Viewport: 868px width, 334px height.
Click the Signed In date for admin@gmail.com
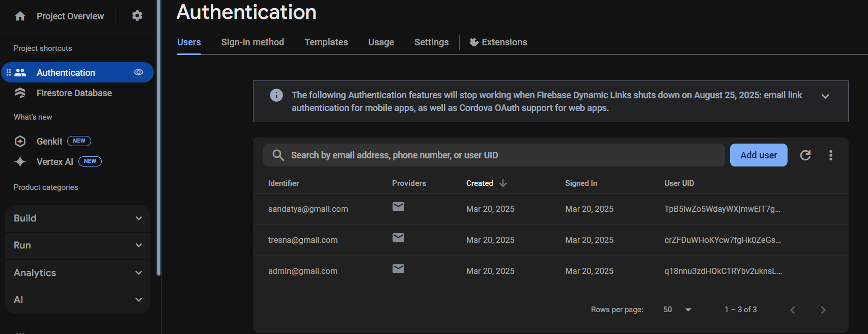tap(589, 271)
